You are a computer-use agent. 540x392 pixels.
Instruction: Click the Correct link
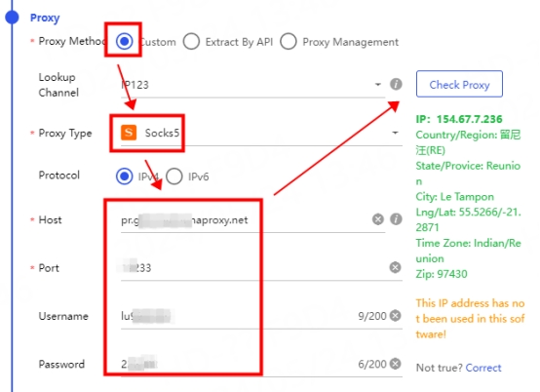[x=483, y=368]
